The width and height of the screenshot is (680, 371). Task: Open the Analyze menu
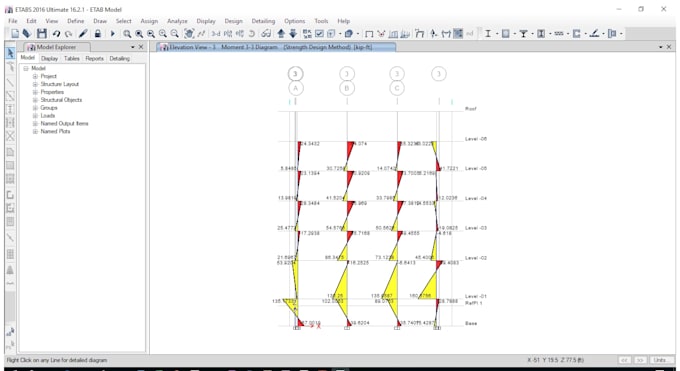coord(177,21)
